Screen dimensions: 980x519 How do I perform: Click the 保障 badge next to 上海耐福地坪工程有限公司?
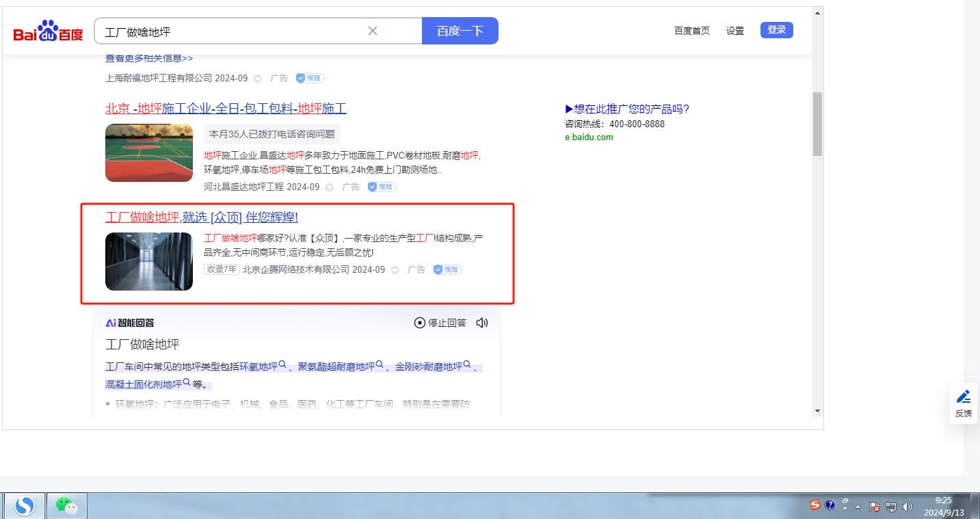[310, 78]
